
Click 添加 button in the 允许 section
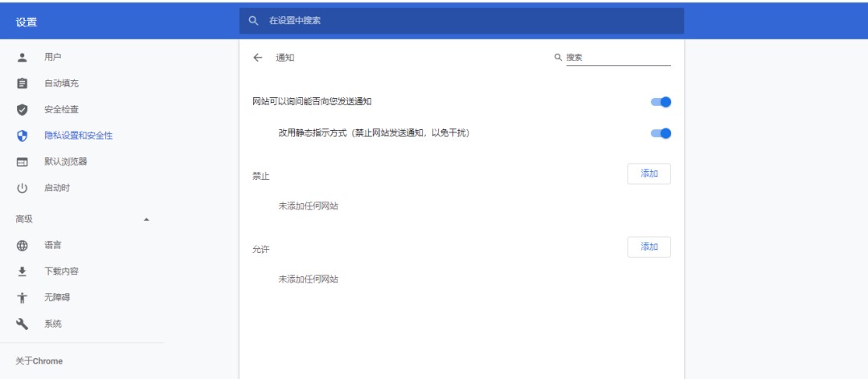click(x=649, y=247)
